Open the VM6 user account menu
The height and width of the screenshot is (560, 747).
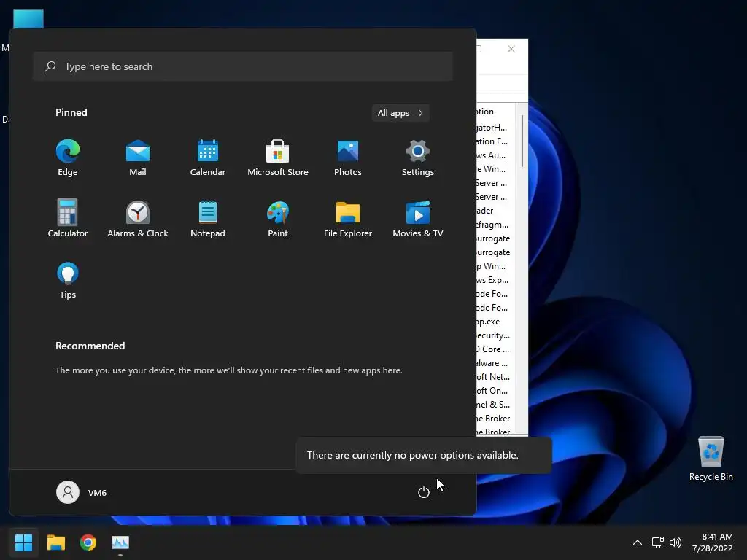pyautogui.click(x=82, y=492)
